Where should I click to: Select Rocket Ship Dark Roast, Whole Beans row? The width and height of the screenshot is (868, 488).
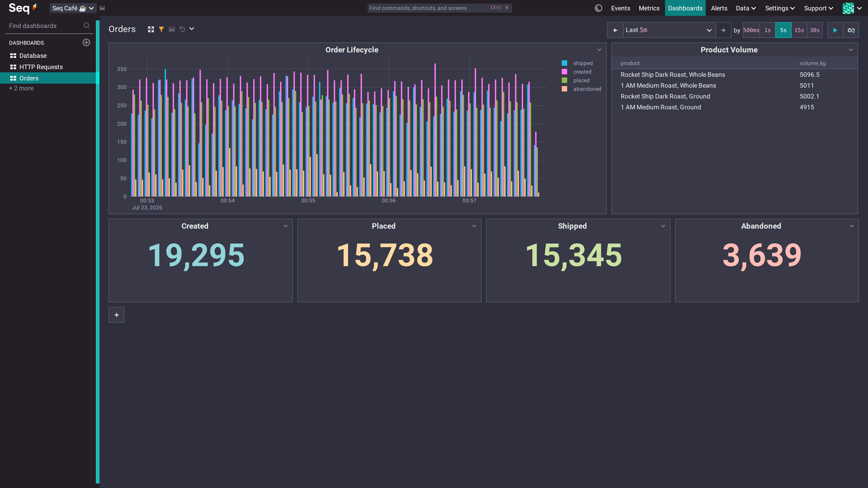(x=735, y=75)
